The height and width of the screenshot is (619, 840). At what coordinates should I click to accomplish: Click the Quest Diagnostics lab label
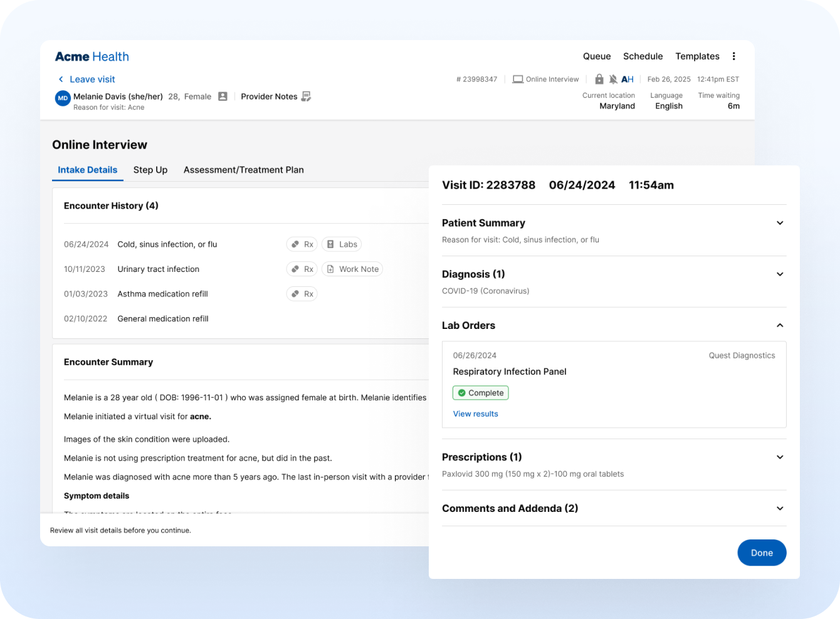coord(742,356)
